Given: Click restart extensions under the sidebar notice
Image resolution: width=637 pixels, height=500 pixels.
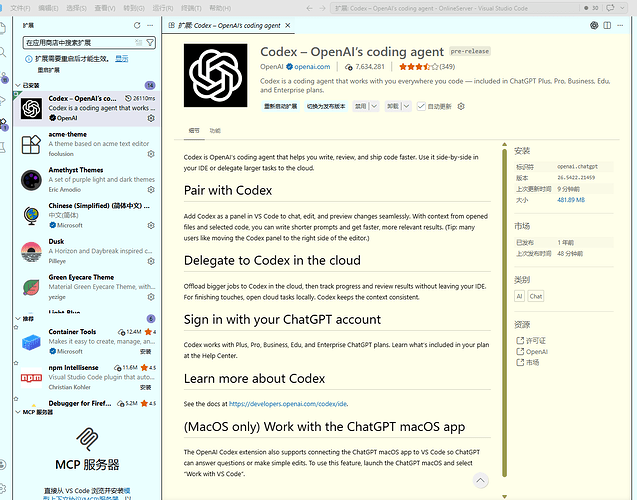Looking at the screenshot, I should coord(49,70).
